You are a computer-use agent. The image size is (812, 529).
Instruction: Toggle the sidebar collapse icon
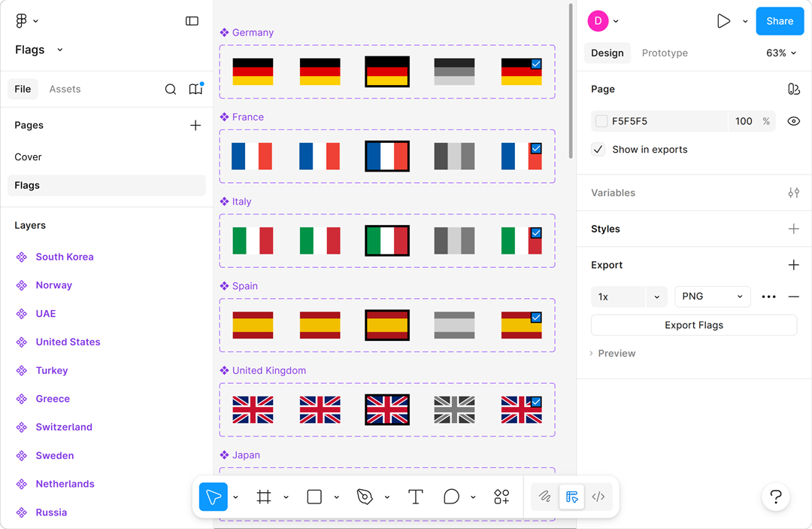coord(192,21)
